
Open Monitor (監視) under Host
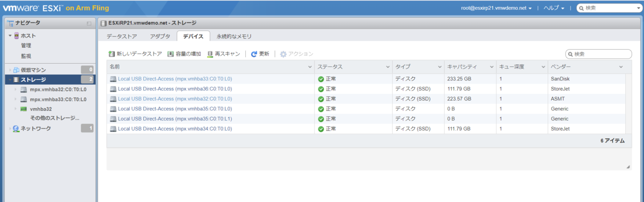tap(26, 56)
